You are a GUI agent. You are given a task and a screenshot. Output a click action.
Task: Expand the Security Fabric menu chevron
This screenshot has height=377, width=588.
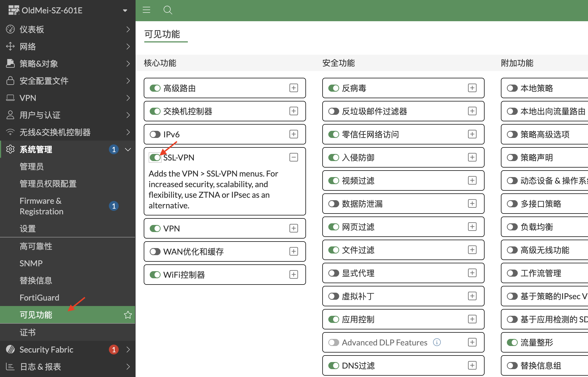128,349
